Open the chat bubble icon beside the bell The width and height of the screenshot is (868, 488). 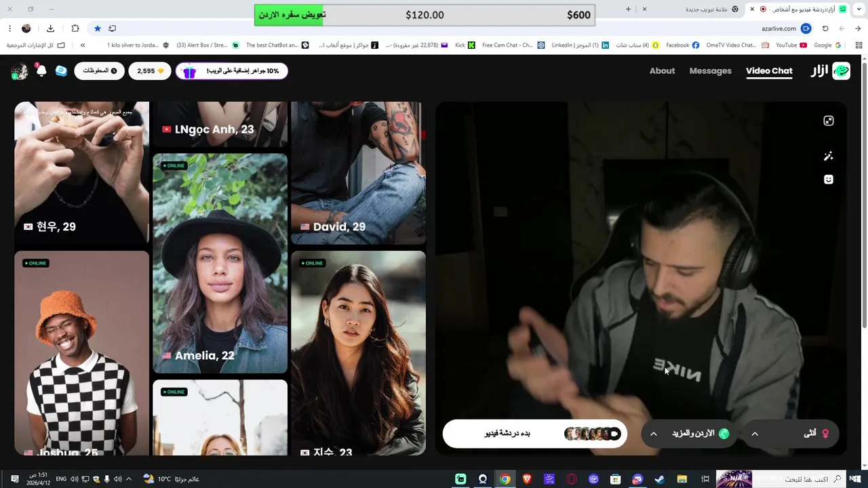click(61, 70)
